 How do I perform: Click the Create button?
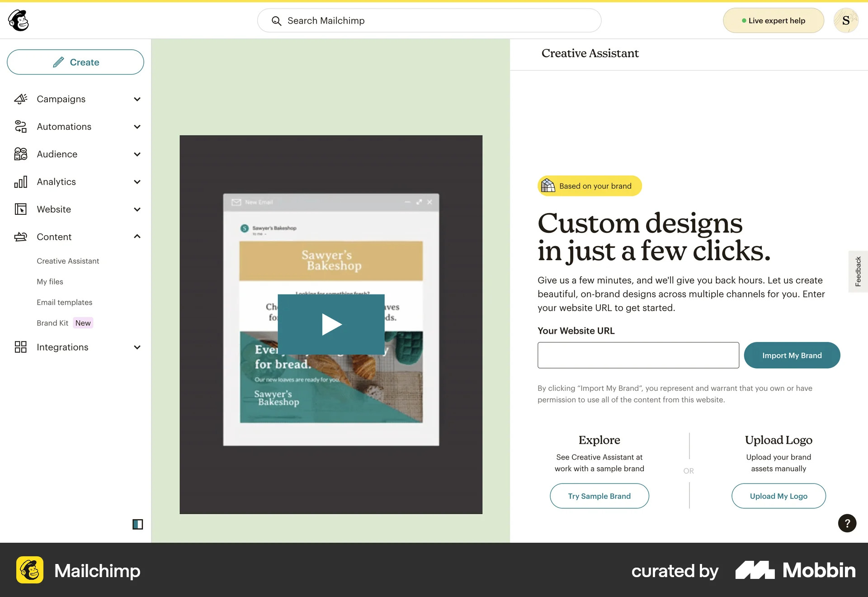(x=75, y=62)
